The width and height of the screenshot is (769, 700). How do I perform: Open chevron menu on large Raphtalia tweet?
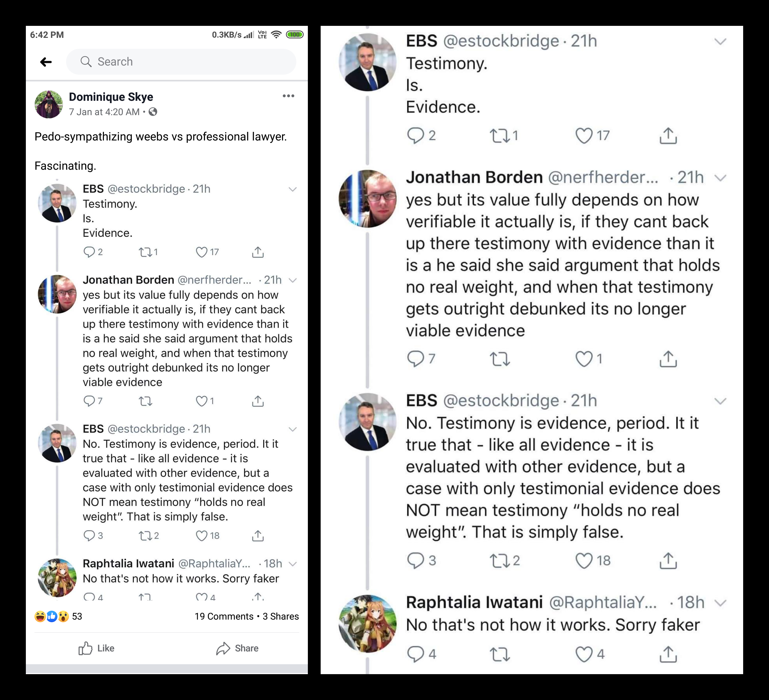tap(720, 603)
